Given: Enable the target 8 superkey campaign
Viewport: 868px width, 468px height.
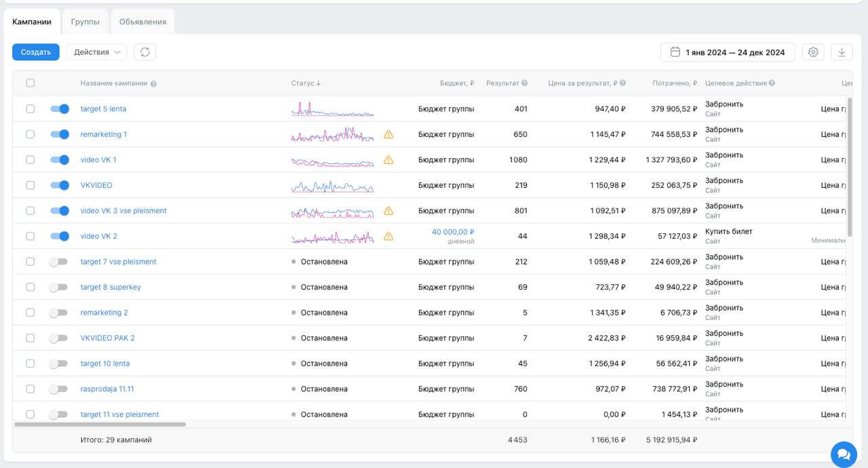Looking at the screenshot, I should click(x=58, y=287).
